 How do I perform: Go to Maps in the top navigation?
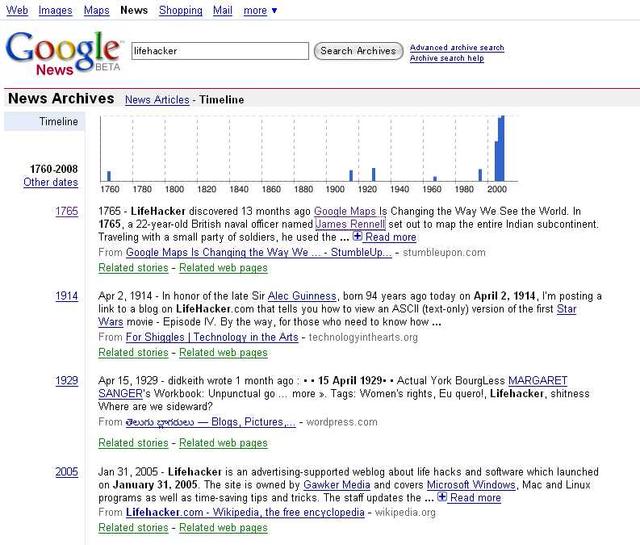(97, 10)
